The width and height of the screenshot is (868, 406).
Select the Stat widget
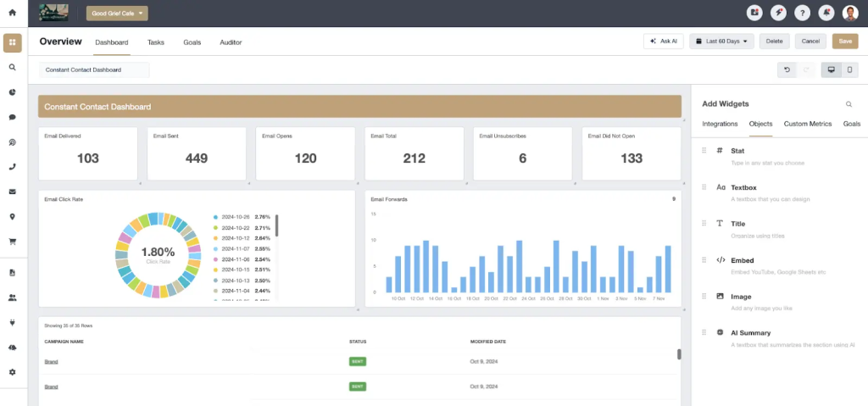(779, 156)
